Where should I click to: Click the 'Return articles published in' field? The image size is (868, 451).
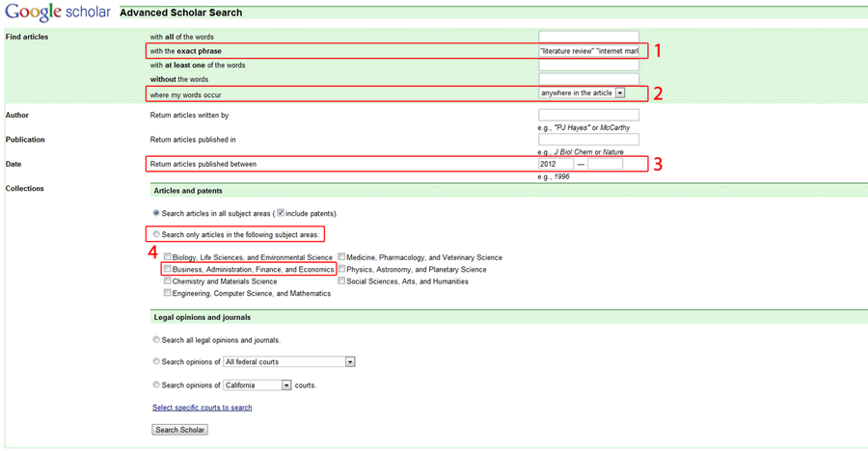(x=588, y=140)
